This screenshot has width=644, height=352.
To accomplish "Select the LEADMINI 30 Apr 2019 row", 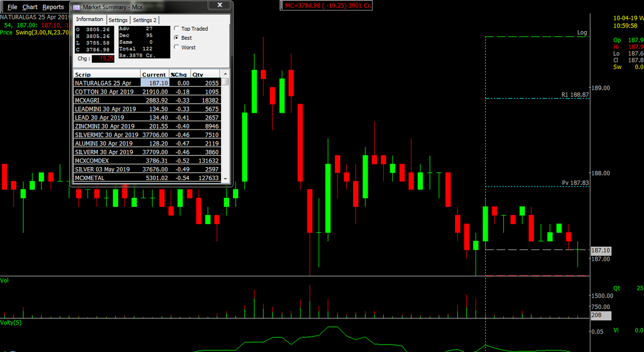I will (x=147, y=109).
